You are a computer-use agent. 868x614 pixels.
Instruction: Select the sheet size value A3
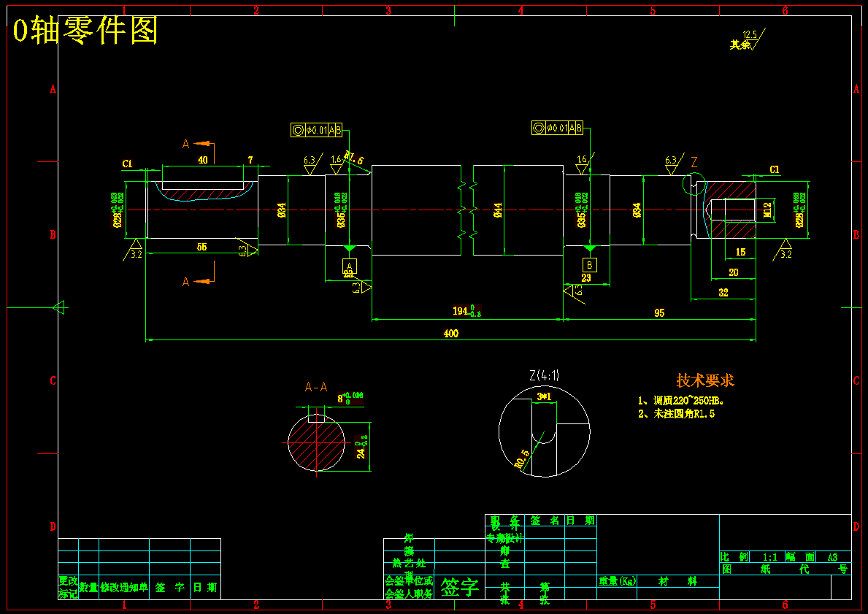(832, 557)
